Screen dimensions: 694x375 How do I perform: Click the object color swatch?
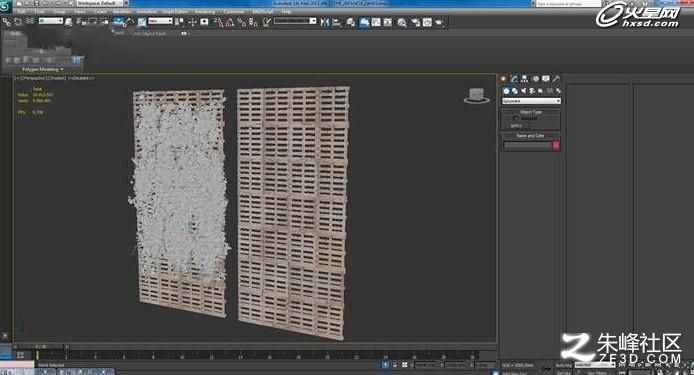click(x=556, y=145)
